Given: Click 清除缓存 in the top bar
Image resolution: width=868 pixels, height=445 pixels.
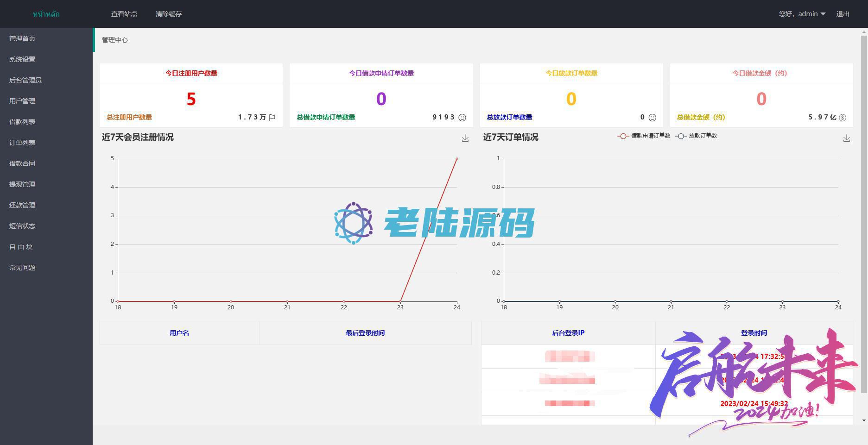Looking at the screenshot, I should coord(169,14).
